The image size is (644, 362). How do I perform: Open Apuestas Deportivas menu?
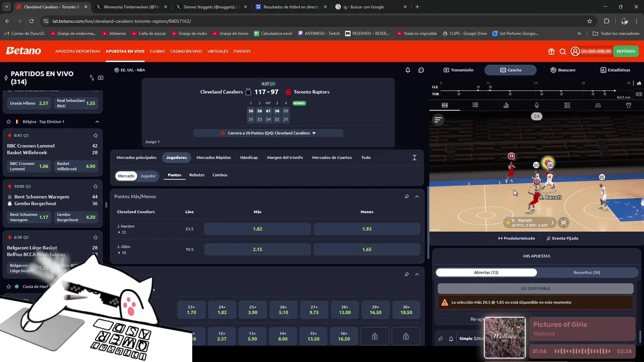click(78, 51)
